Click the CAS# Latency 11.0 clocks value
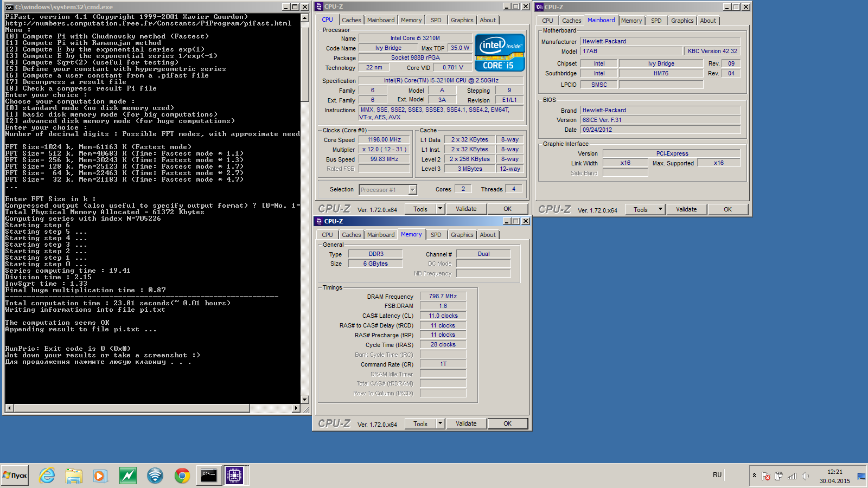 click(x=443, y=316)
